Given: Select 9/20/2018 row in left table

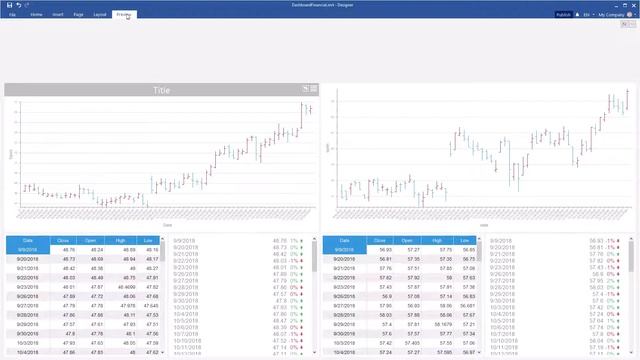Looking at the screenshot, I should pyautogui.click(x=83, y=259).
